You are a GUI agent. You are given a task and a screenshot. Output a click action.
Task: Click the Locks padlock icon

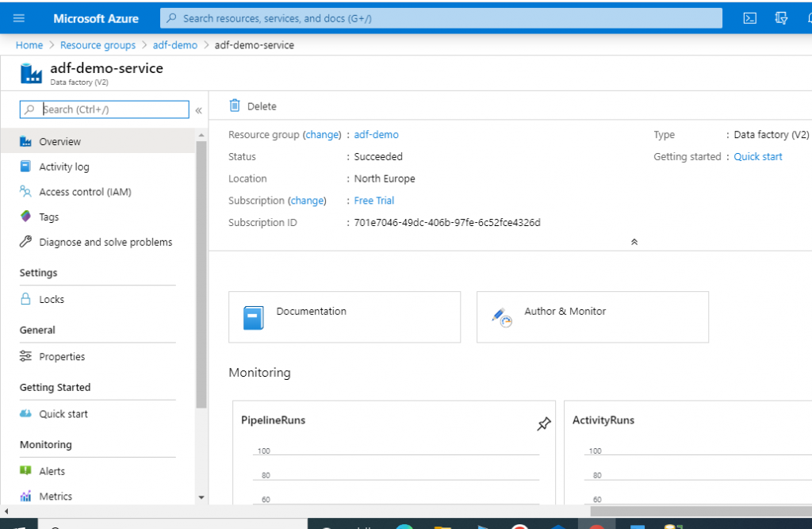[x=25, y=298]
